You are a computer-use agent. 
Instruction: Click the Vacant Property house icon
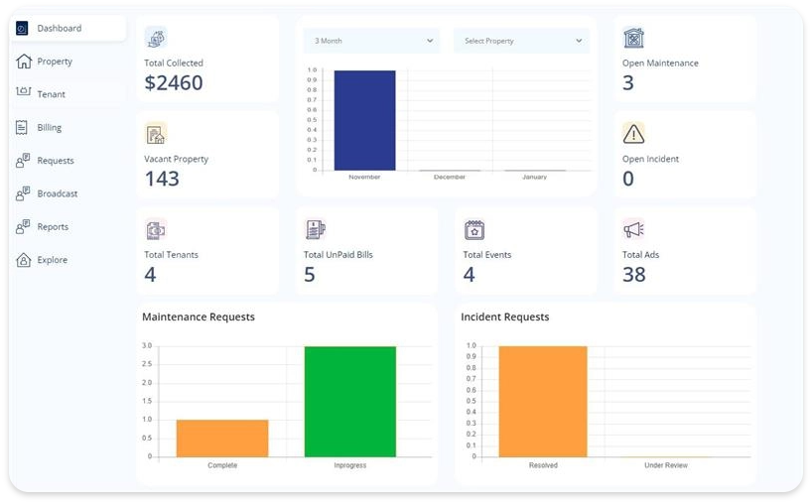pos(155,134)
